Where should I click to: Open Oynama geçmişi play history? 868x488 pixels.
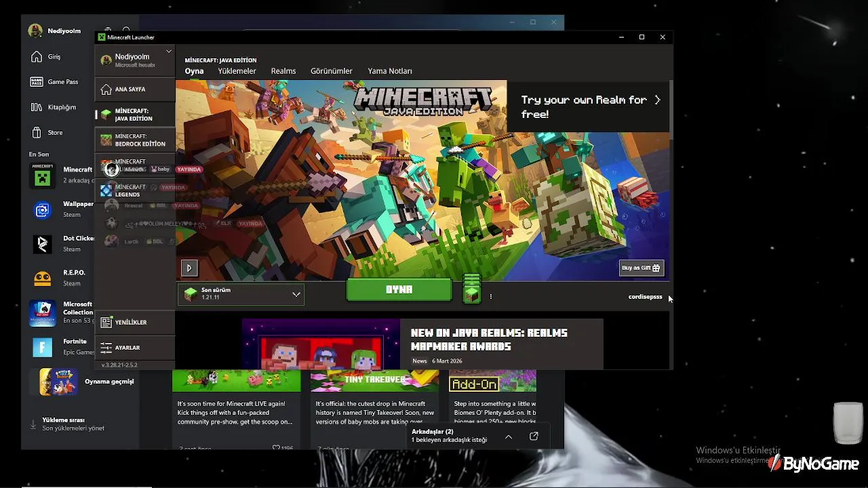pyautogui.click(x=83, y=382)
